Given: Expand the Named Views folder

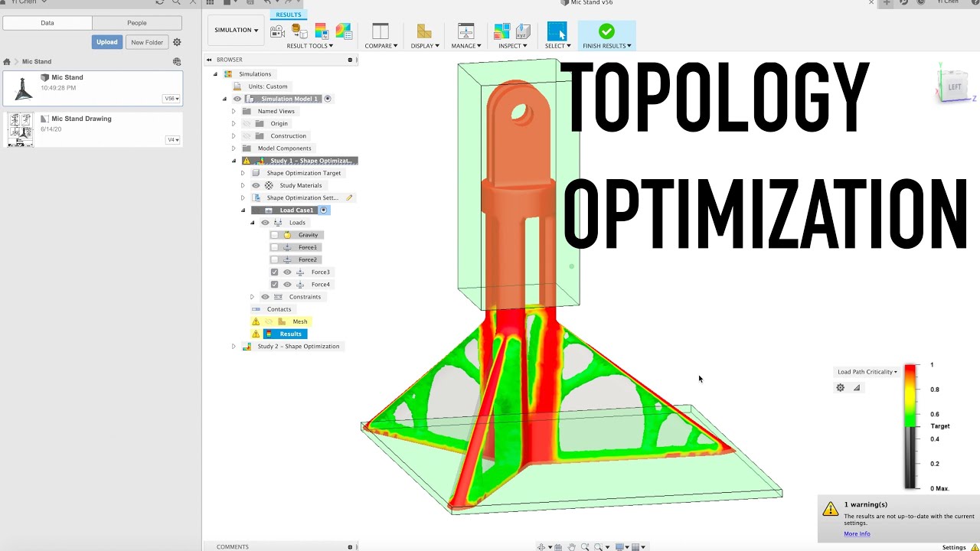Looking at the screenshot, I should pos(234,111).
